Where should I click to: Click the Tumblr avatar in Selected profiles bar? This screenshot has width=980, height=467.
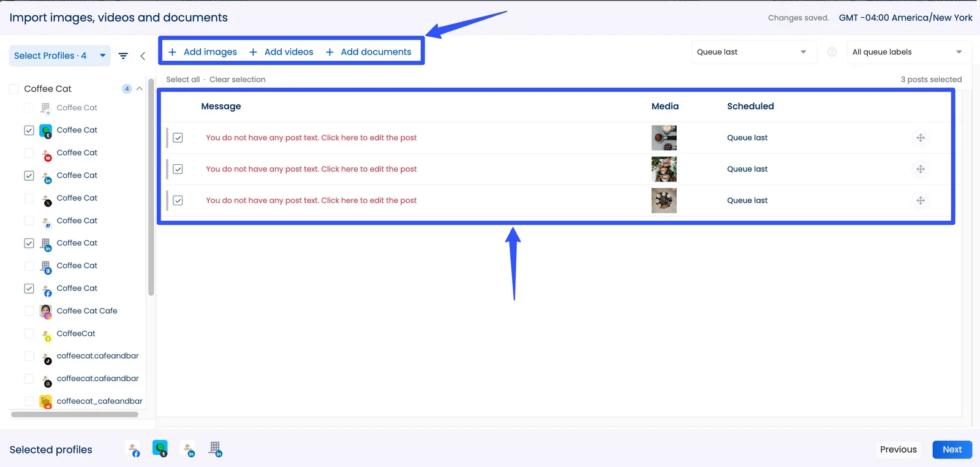160,449
